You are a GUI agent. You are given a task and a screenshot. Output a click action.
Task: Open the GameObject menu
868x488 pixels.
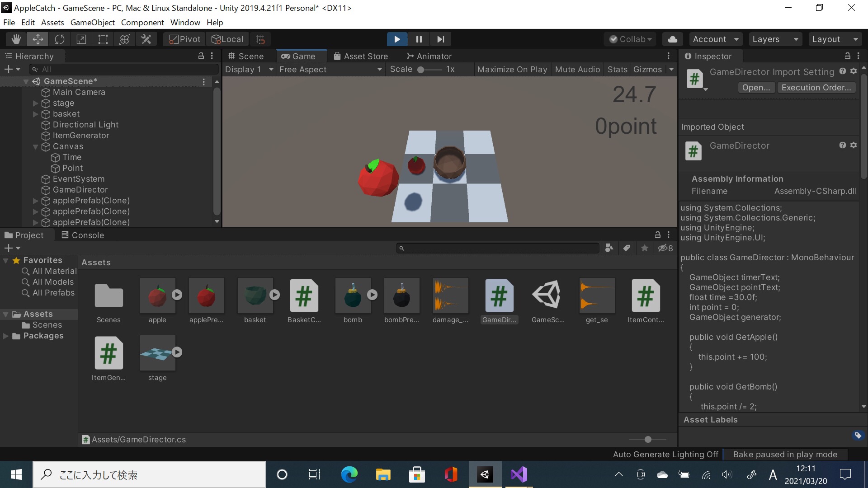[x=93, y=22]
